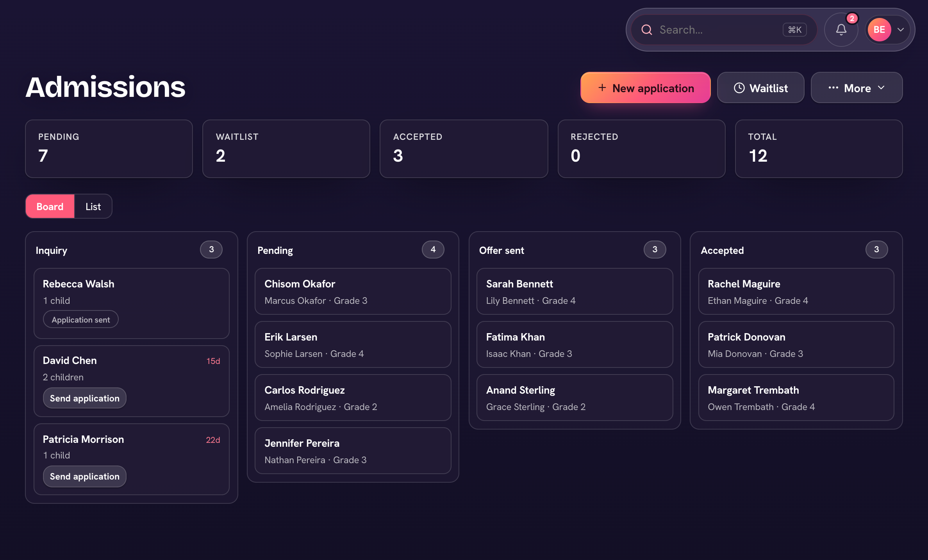
Task: Open the notifications bell
Action: pyautogui.click(x=841, y=30)
